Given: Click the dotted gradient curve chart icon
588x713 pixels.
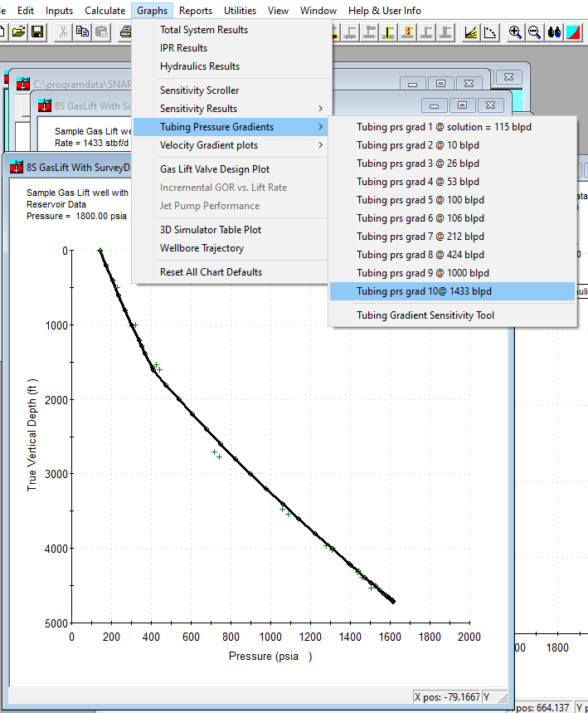Looking at the screenshot, I should pyautogui.click(x=490, y=32).
